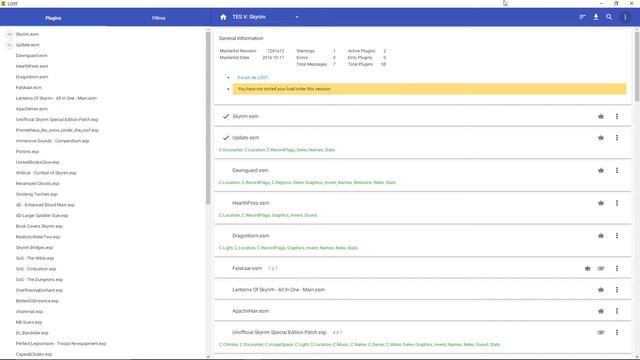Click the crown icon on Skyrim.esm card
The image size is (640, 360).
point(601,116)
